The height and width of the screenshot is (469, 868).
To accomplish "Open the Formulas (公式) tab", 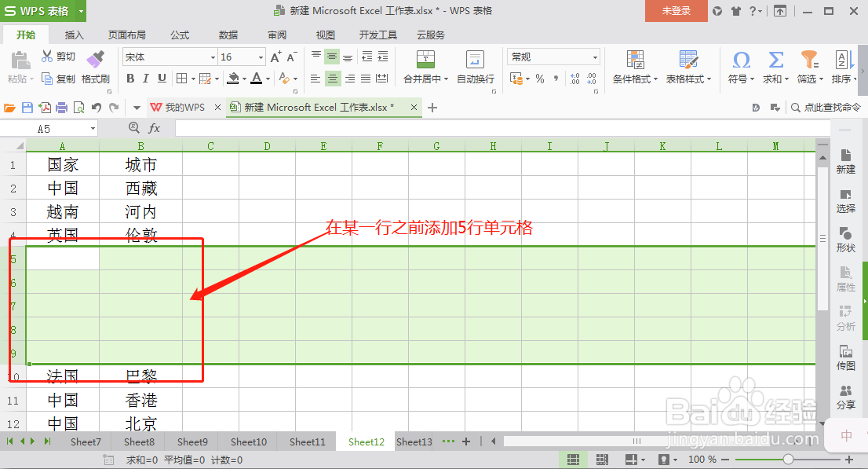I will point(180,35).
